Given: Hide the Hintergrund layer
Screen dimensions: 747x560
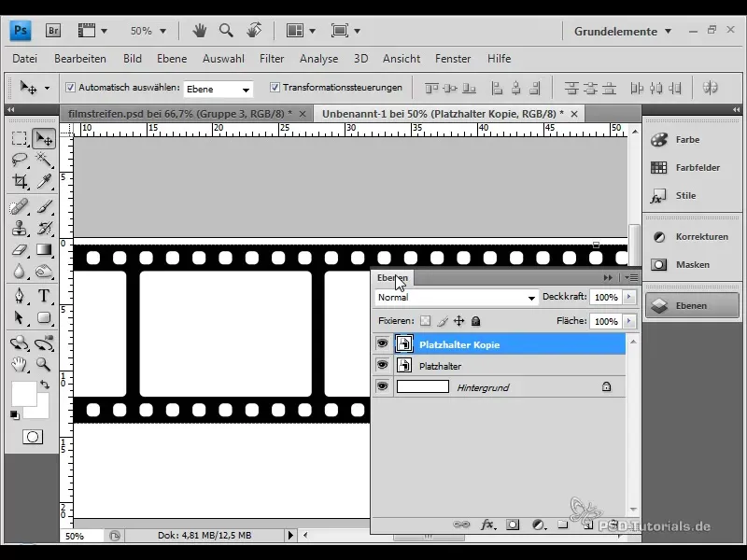Looking at the screenshot, I should pyautogui.click(x=382, y=386).
